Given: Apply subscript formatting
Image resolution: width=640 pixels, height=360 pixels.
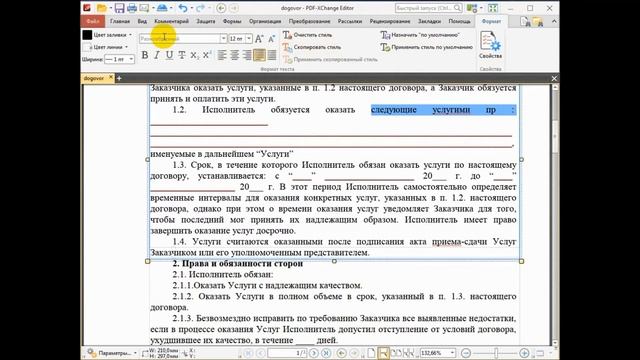Looking at the screenshot, I should 194,55.
